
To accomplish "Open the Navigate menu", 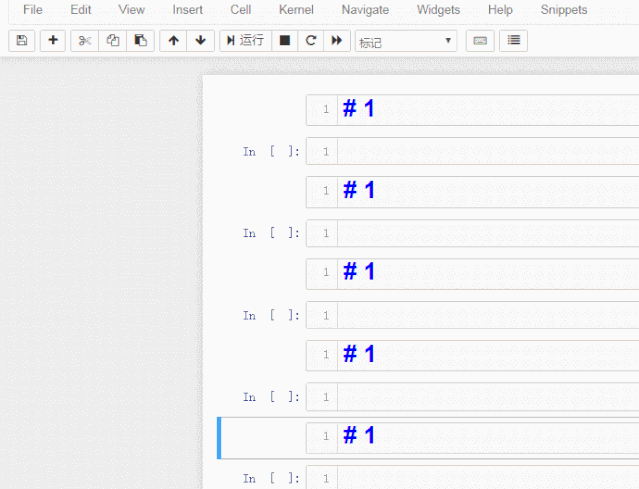I will pos(365,10).
